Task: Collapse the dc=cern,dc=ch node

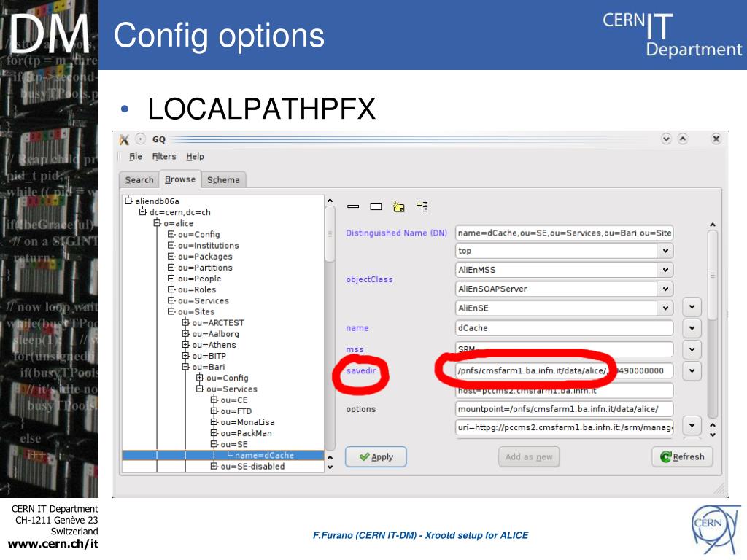Action: click(x=142, y=212)
